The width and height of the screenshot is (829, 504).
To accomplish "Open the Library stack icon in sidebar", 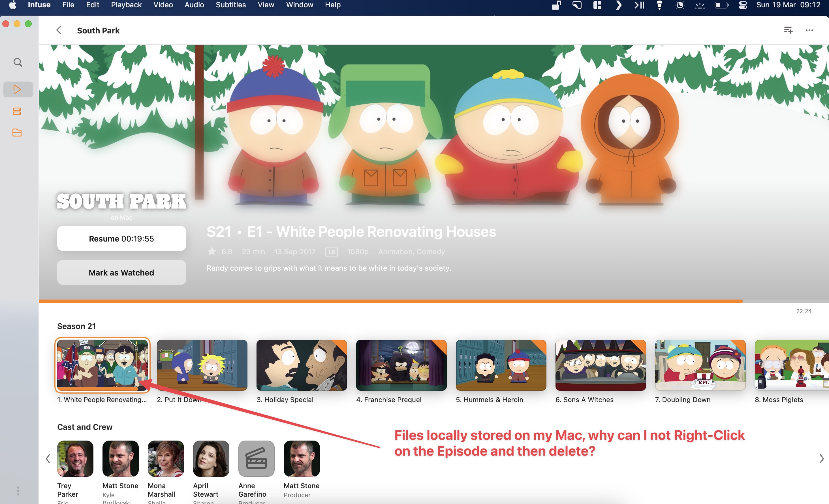I will pyautogui.click(x=17, y=111).
